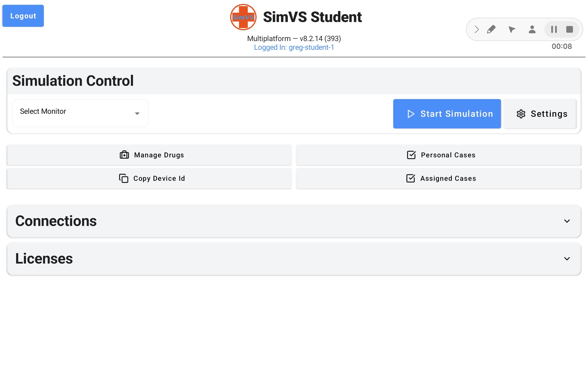Click the check icon beside Assigned Cases
The image size is (588, 367).
click(411, 178)
